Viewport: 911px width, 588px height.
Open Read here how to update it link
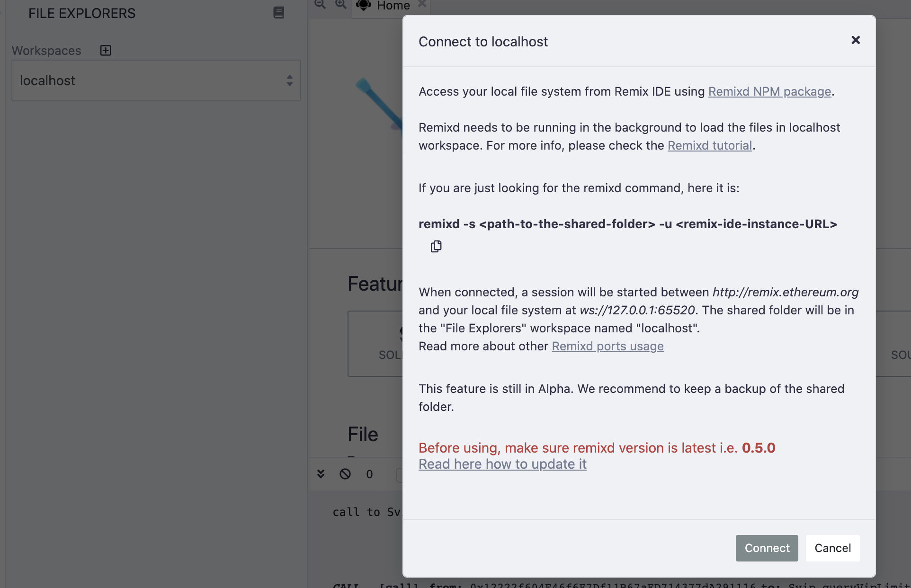[x=502, y=464]
